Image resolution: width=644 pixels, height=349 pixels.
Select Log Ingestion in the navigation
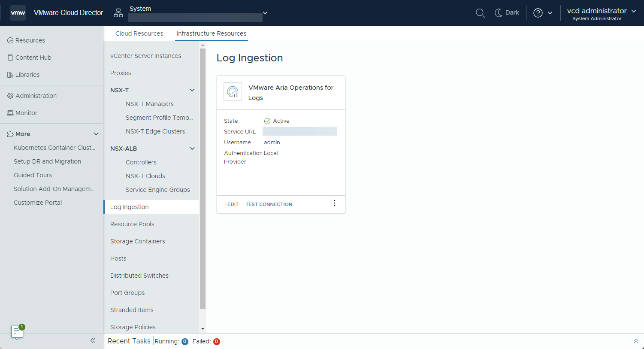tap(151, 207)
